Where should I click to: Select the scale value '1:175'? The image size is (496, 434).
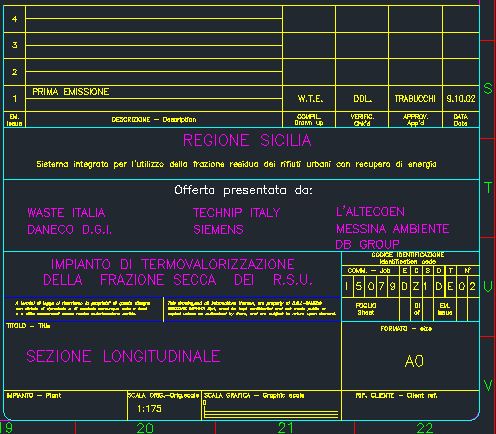click(x=149, y=409)
